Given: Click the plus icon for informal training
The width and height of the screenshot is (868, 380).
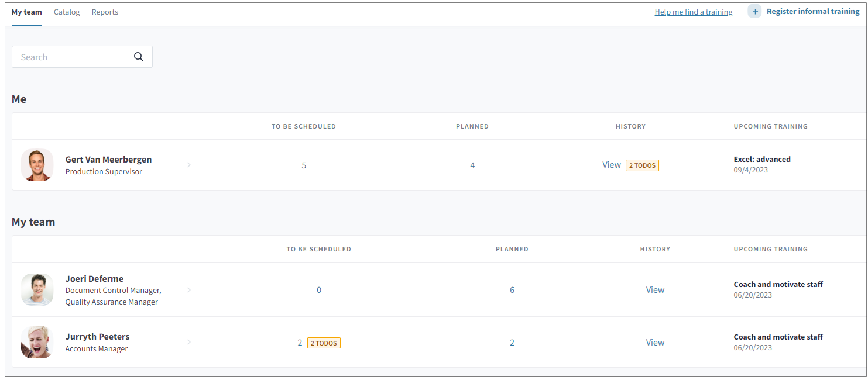Looking at the screenshot, I should (x=754, y=12).
